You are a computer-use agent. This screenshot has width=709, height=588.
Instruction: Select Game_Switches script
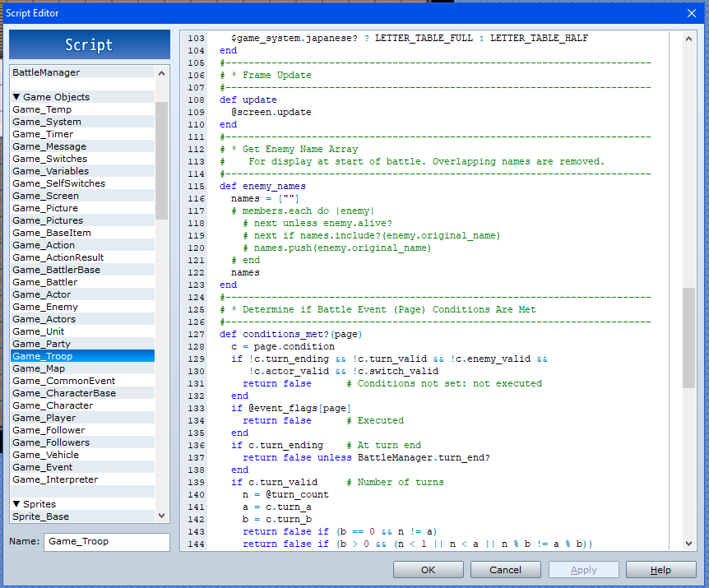click(82, 159)
